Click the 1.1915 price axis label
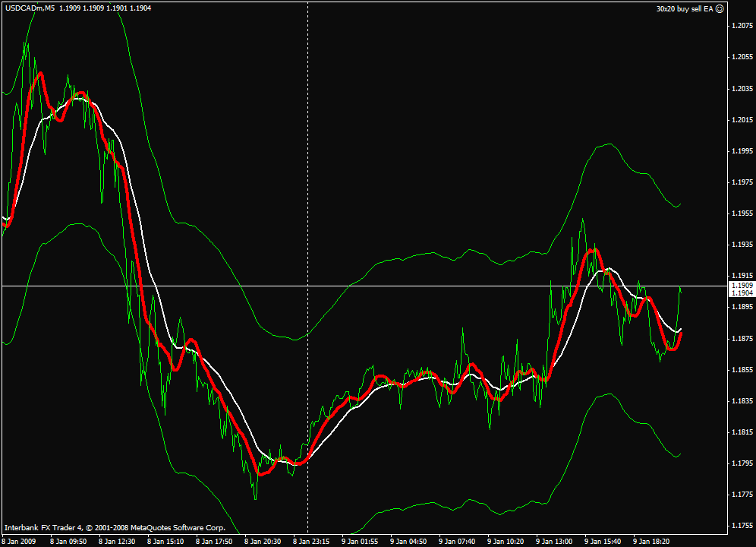756x547 pixels. point(742,276)
